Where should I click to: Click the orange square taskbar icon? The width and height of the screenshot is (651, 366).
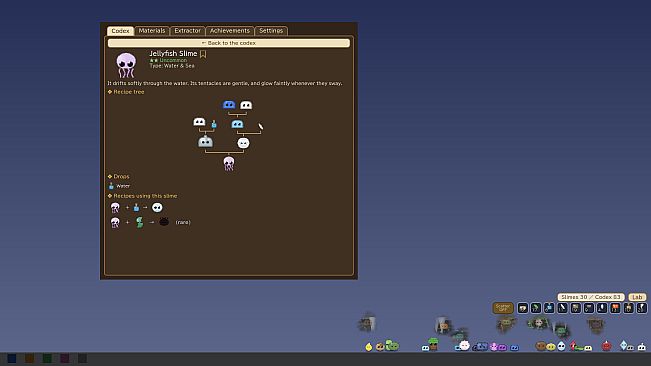pos(29,359)
